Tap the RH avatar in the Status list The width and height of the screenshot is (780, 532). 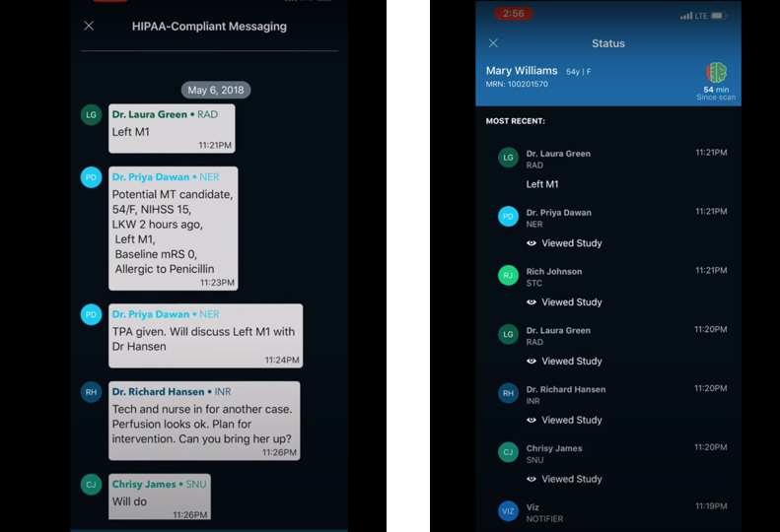click(508, 393)
